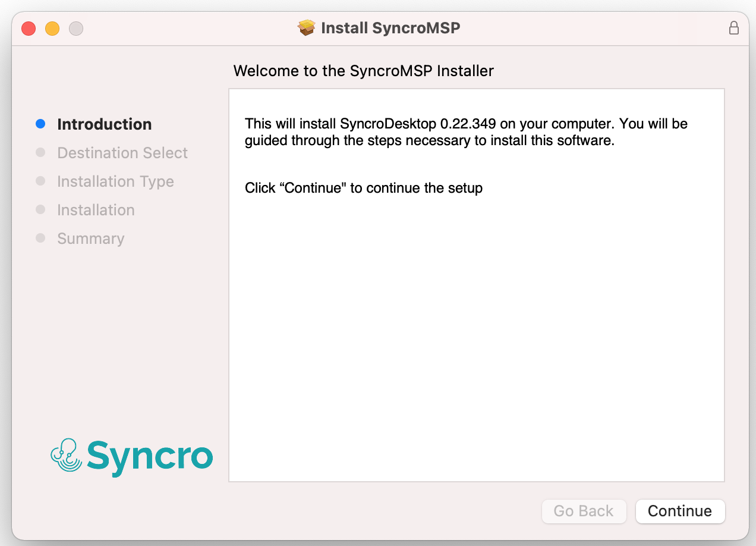Screen dimensions: 756x546
Task: Click the Install SyncroMSP window title
Action: (390, 28)
